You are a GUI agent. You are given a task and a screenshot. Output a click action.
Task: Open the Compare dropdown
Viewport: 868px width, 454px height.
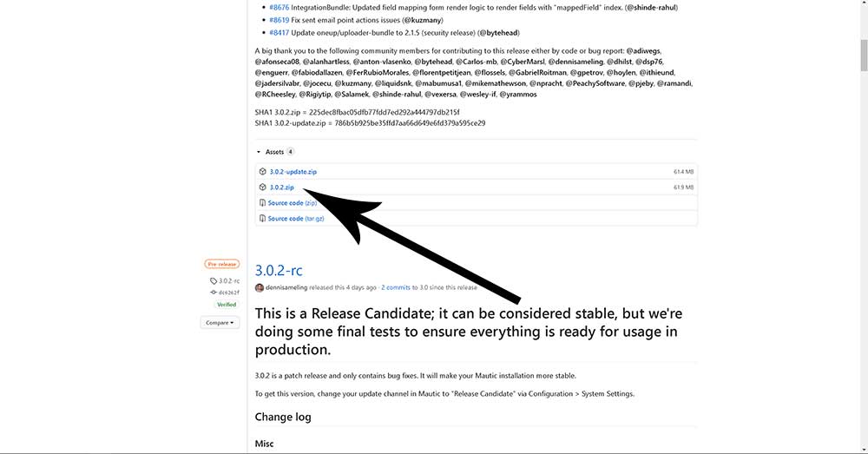tap(220, 323)
